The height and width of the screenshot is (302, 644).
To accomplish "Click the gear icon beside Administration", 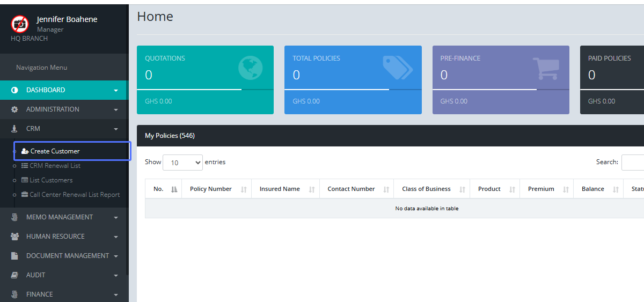I will [14, 109].
